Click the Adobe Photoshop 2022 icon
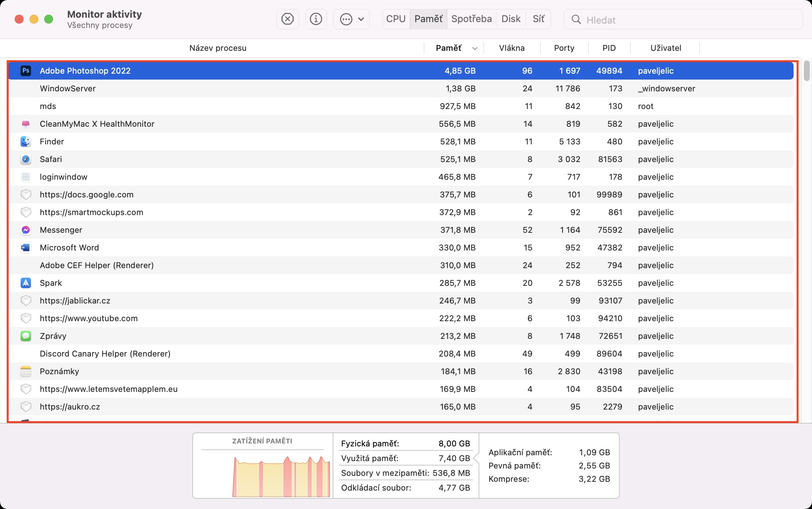The width and height of the screenshot is (812, 509). click(x=26, y=71)
